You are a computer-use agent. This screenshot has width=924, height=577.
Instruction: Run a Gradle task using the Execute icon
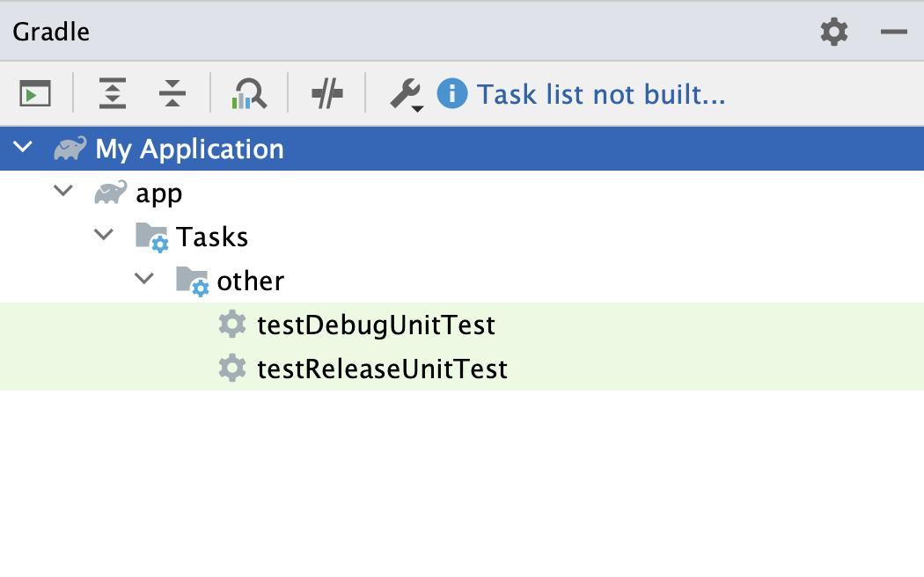coord(35,93)
